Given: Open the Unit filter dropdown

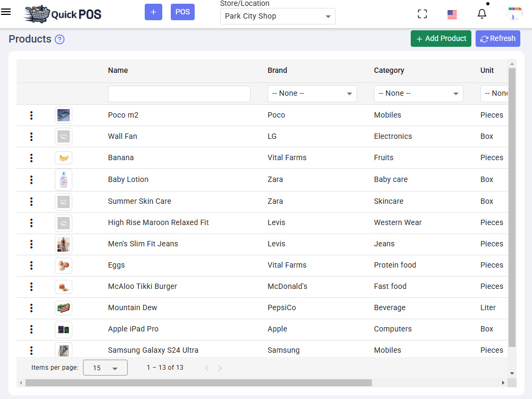Looking at the screenshot, I should pyautogui.click(x=494, y=94).
